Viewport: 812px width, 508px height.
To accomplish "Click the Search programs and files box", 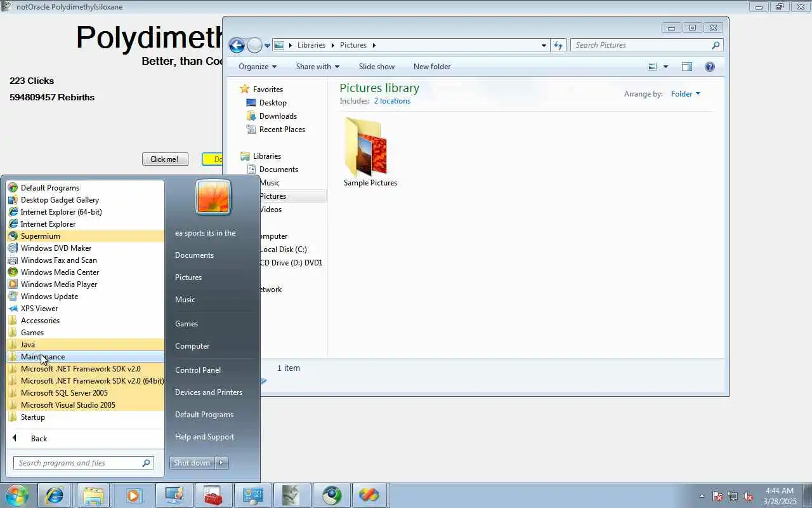I will tap(83, 463).
